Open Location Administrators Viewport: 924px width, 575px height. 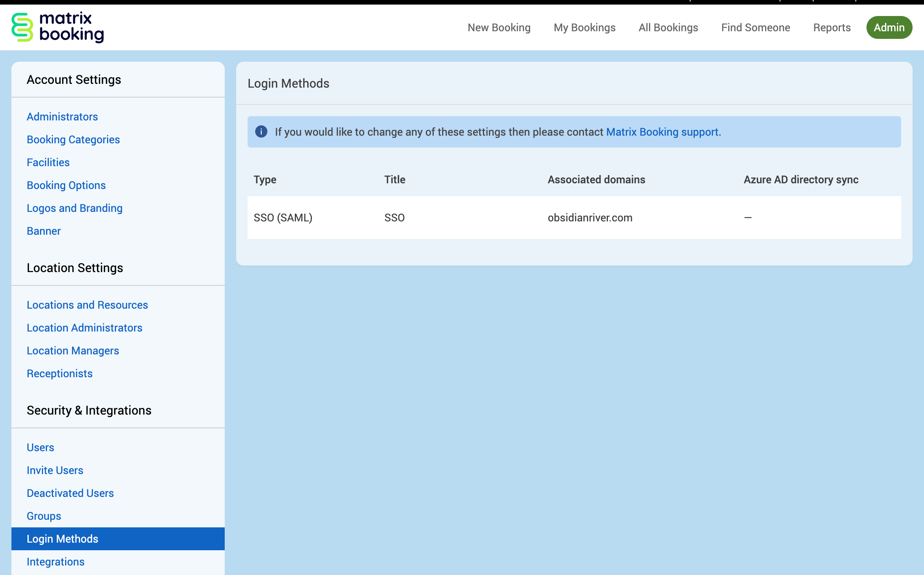coord(85,328)
